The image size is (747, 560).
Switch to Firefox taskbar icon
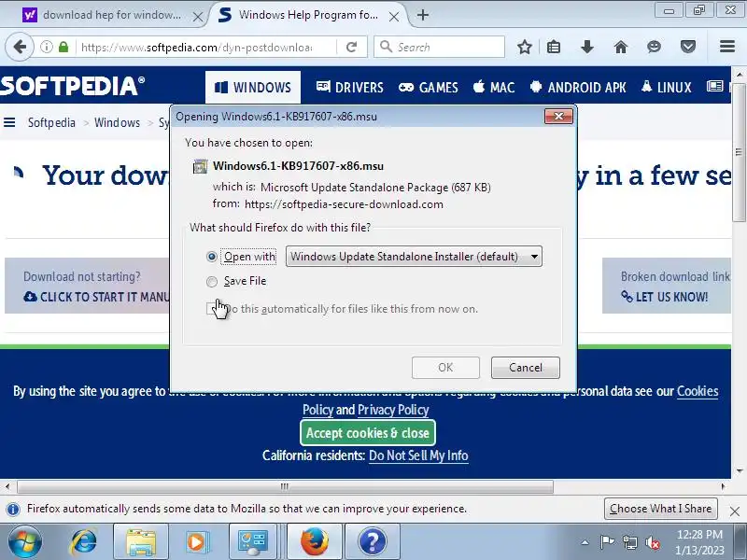coord(314,541)
